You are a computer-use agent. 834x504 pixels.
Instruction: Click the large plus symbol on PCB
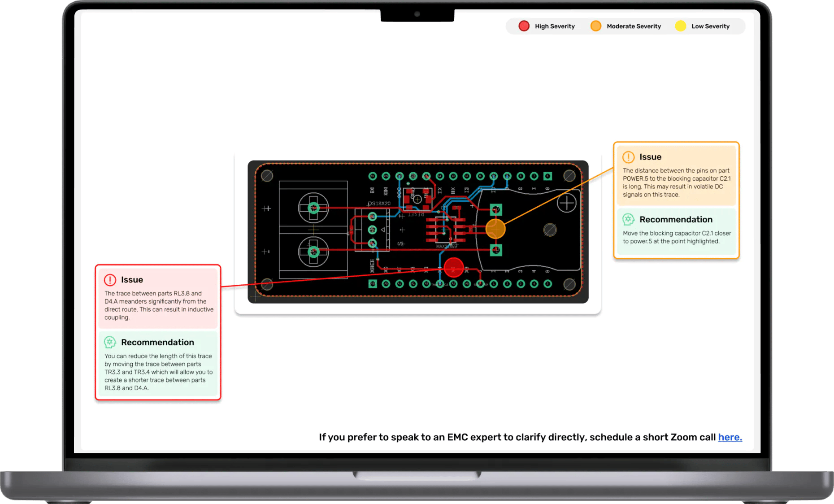pos(566,204)
